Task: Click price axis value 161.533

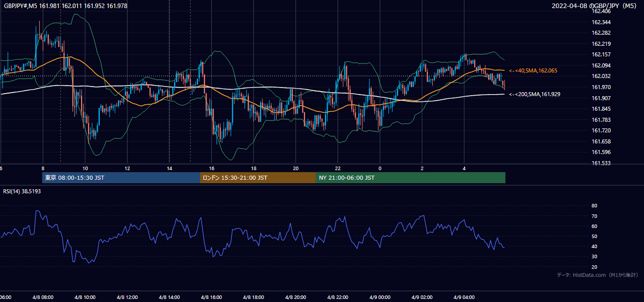Action: pyautogui.click(x=601, y=163)
